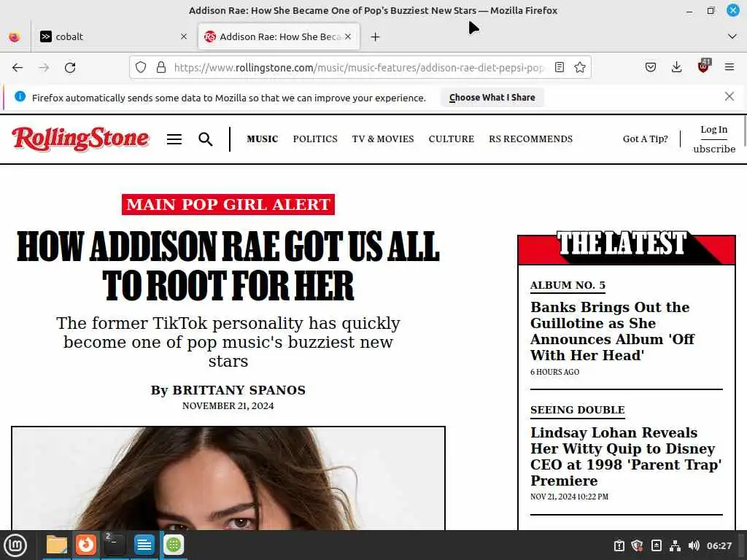
Task: Toggle reader view icon
Action: [560, 68]
